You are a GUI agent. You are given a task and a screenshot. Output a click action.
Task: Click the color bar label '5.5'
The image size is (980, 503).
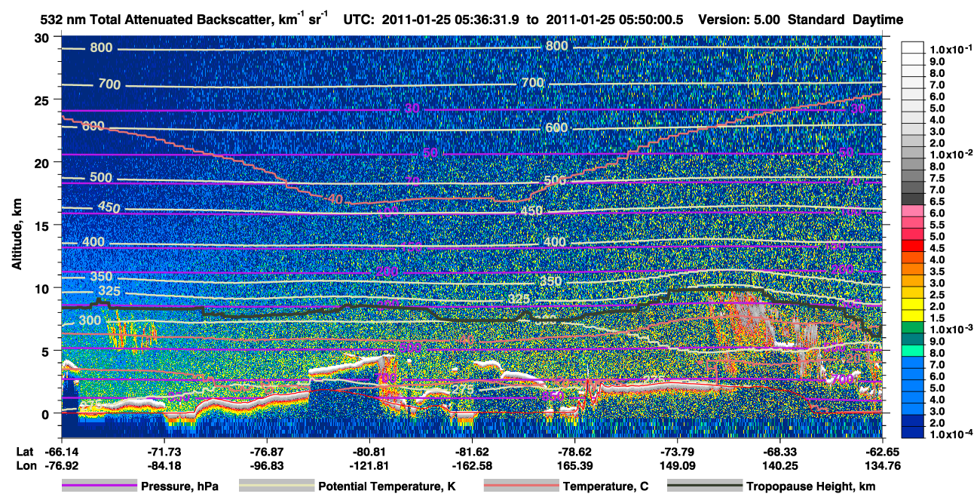(x=936, y=225)
